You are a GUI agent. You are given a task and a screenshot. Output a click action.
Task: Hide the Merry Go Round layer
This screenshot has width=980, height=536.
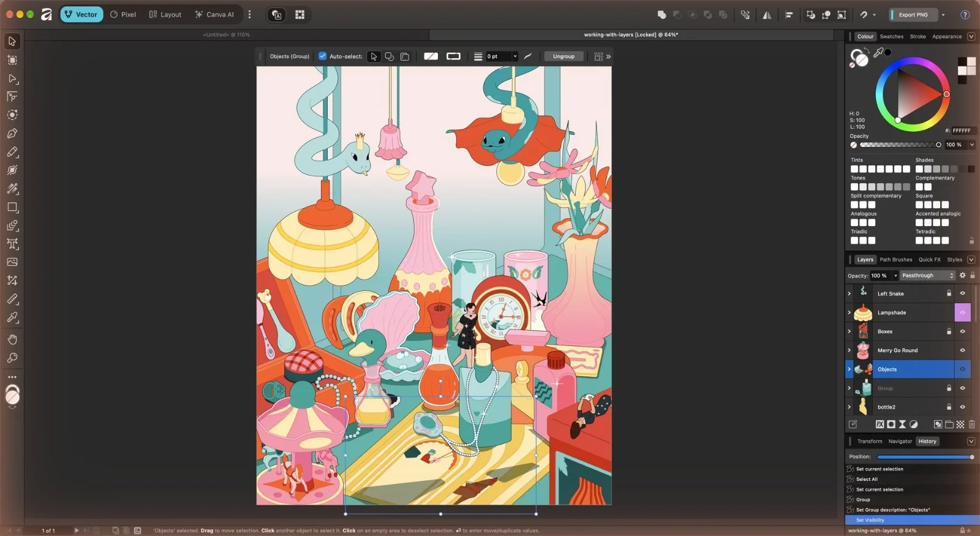click(x=962, y=350)
